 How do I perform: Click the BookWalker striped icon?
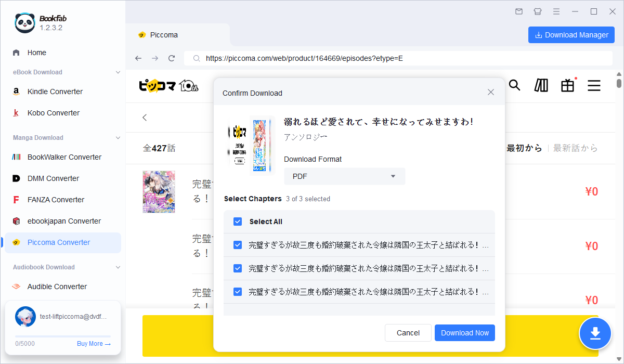point(16,157)
